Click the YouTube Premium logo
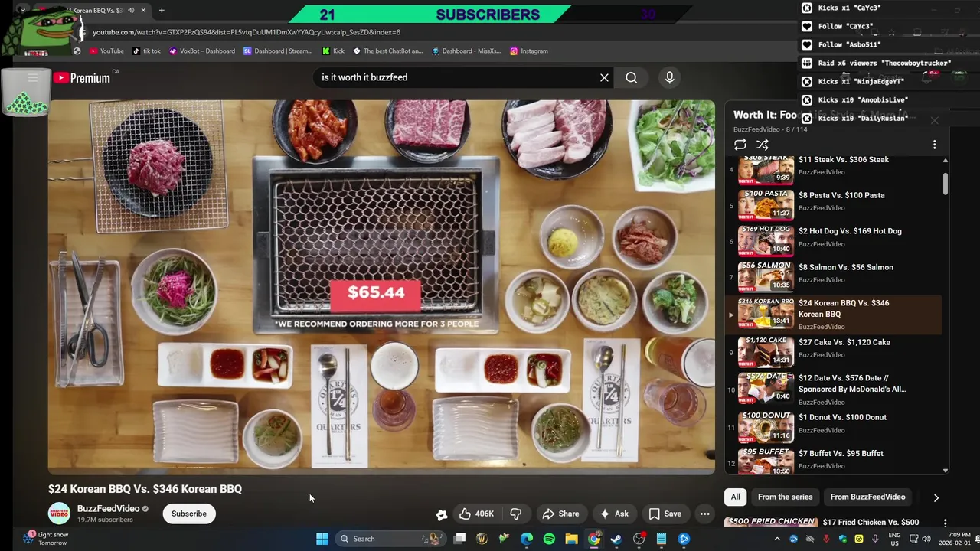The width and height of the screenshot is (980, 551). [83, 77]
